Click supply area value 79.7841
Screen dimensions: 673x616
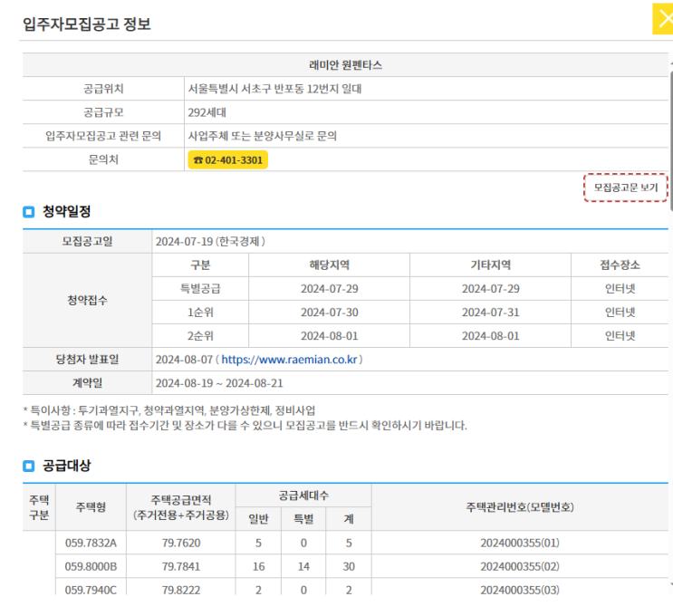[x=180, y=567]
